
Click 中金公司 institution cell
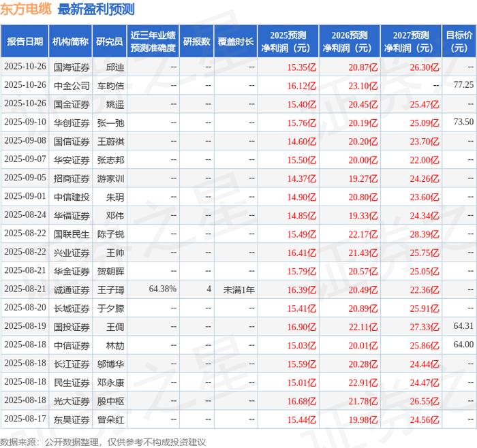click(x=72, y=86)
